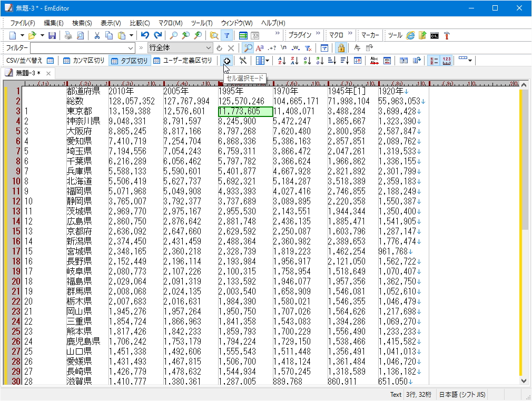532x401 pixels.
Task: Toggle whole word (w) filter option
Action: [x=296, y=48]
